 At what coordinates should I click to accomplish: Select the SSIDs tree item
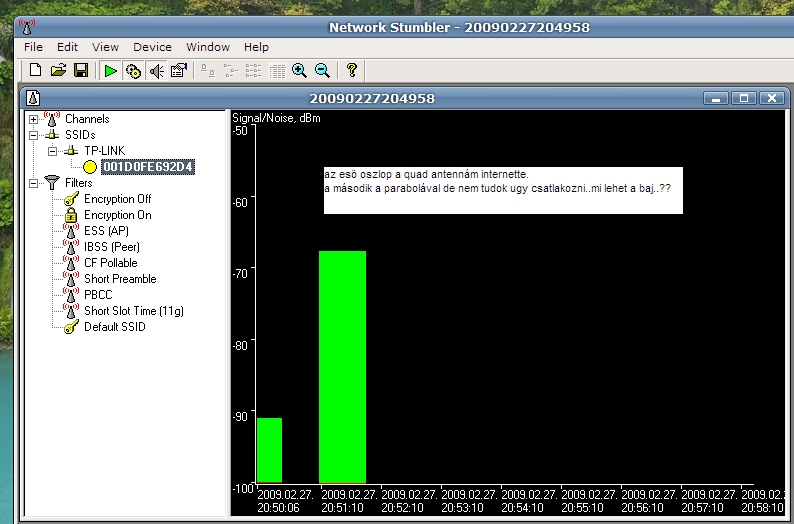80,135
